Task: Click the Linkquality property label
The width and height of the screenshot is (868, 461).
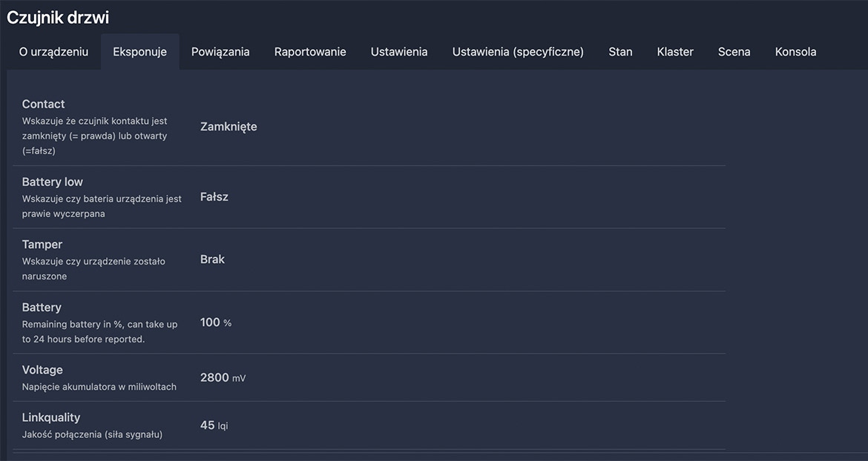Action: tap(51, 418)
